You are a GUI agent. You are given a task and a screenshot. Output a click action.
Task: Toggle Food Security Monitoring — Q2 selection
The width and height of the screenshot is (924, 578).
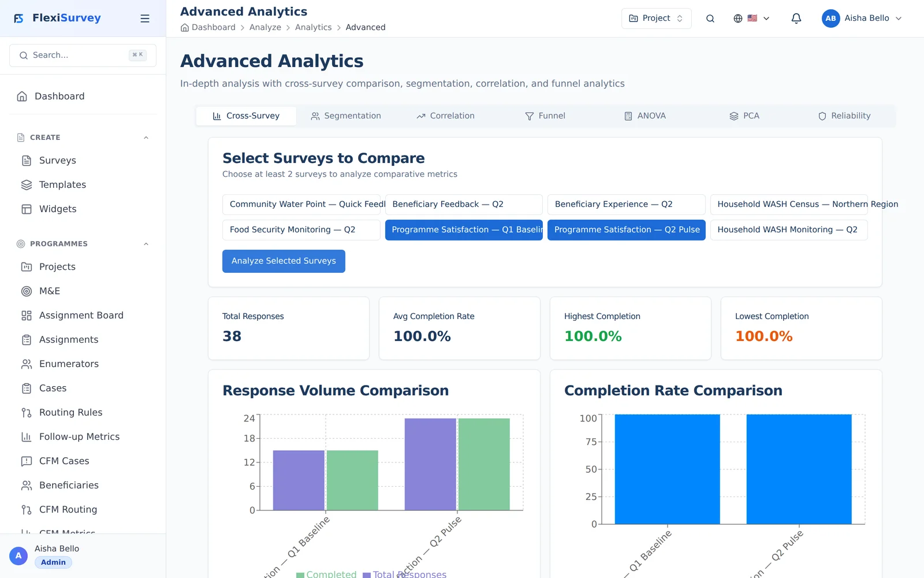[301, 230]
